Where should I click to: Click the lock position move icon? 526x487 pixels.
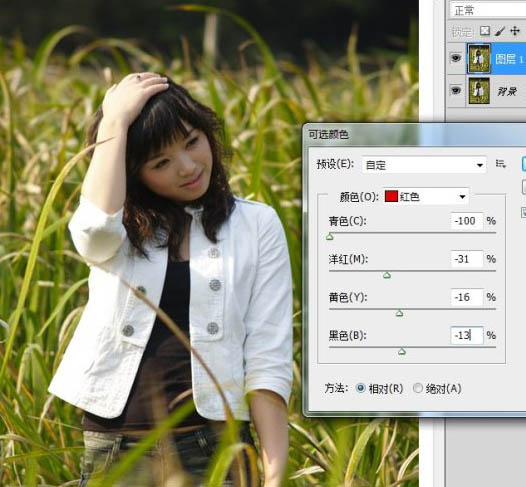click(515, 31)
